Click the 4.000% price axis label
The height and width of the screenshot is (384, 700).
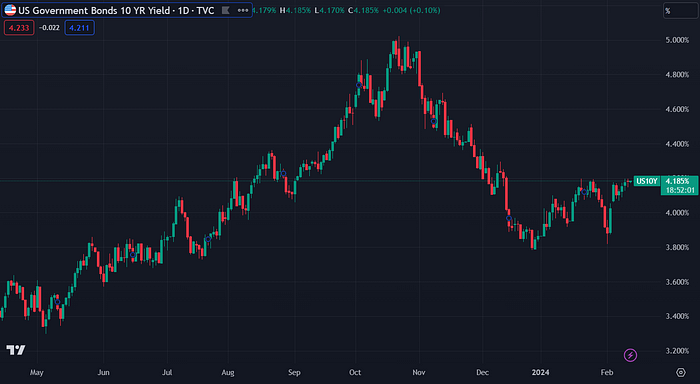pyautogui.click(x=677, y=213)
